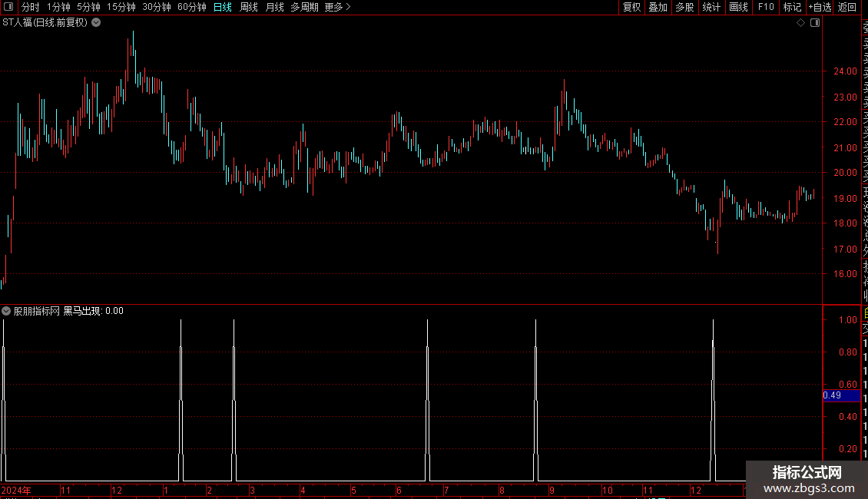Open 多股 multi-stock view
This screenshot has height=499, width=868.
click(x=684, y=7)
